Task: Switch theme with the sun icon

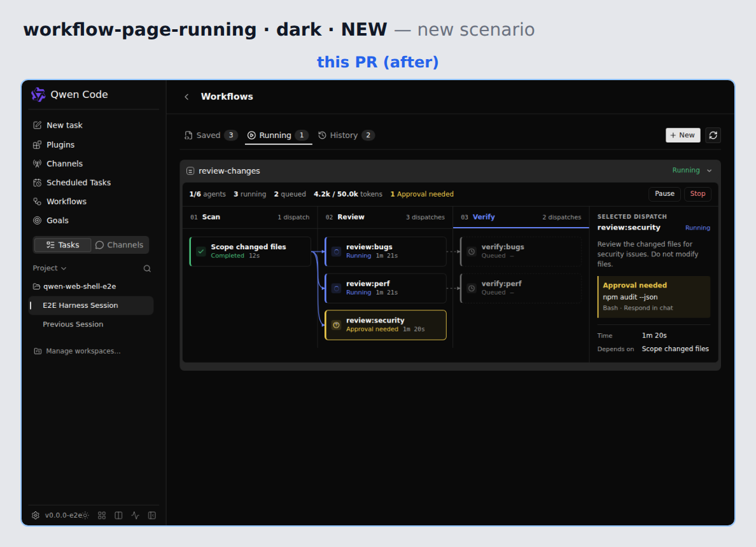Action: click(85, 515)
